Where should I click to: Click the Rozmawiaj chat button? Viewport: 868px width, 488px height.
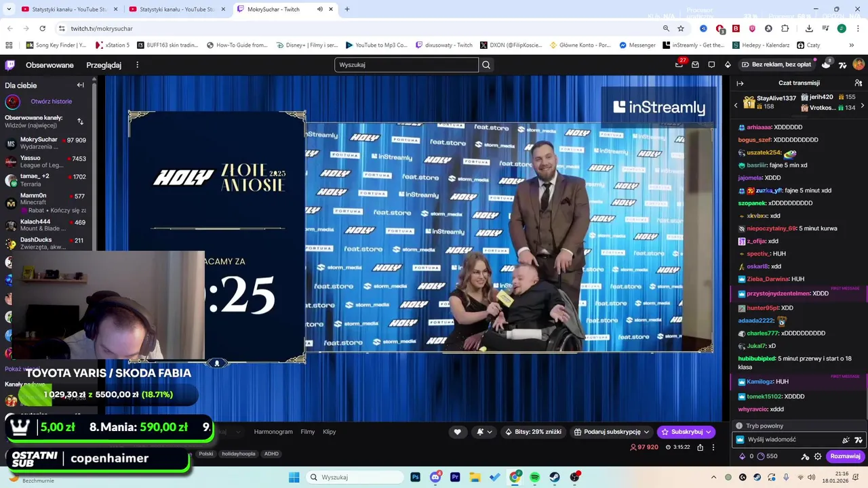845,456
